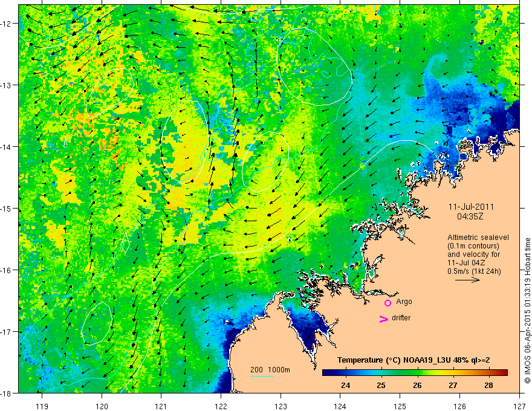Click the 'Argo' legend label
Image resolution: width=532 pixels, height=411 pixels.
(404, 302)
